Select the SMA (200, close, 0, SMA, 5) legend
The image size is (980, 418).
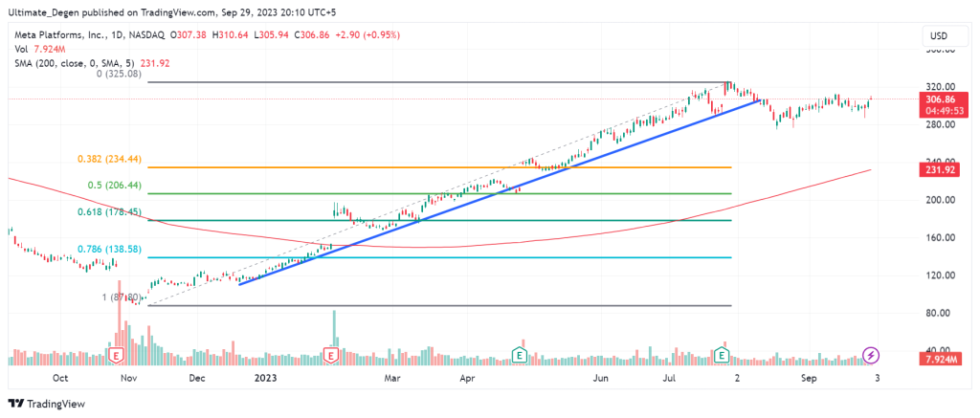[91, 63]
